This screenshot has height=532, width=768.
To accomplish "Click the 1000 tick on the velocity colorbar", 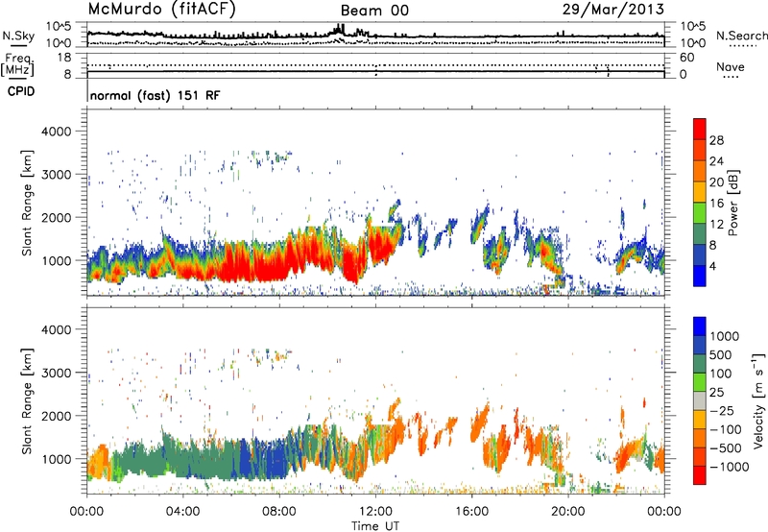I will pos(725,336).
